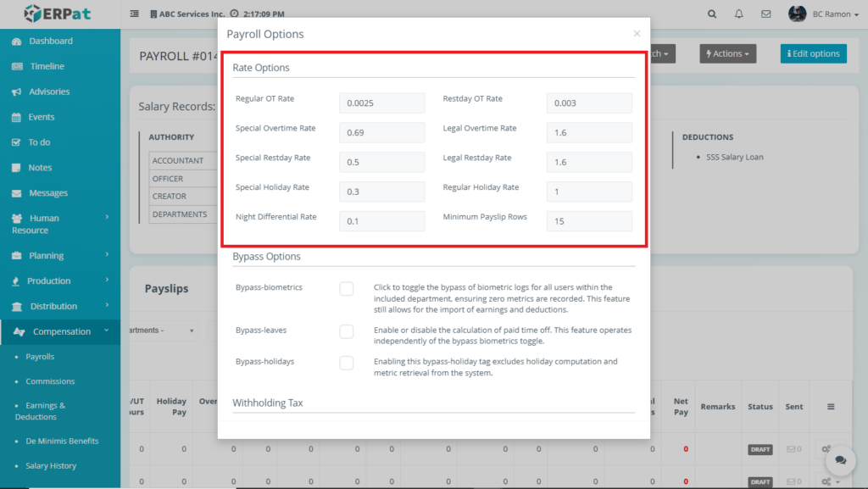868x489 pixels.
Task: Click the Timeline sidebar icon
Action: pyautogui.click(x=17, y=66)
